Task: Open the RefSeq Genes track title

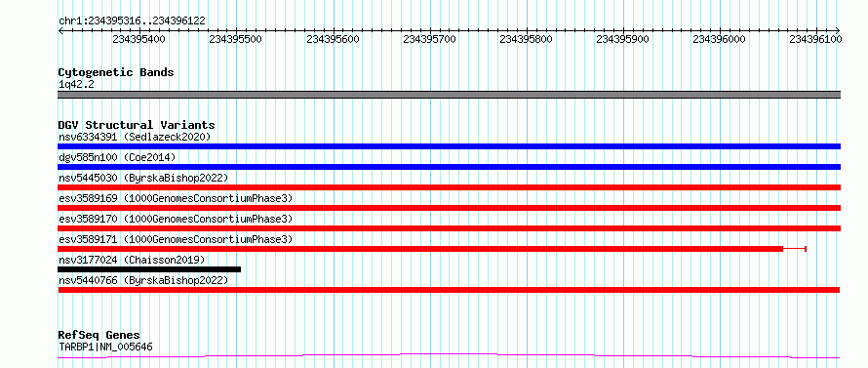Action: pos(99,336)
